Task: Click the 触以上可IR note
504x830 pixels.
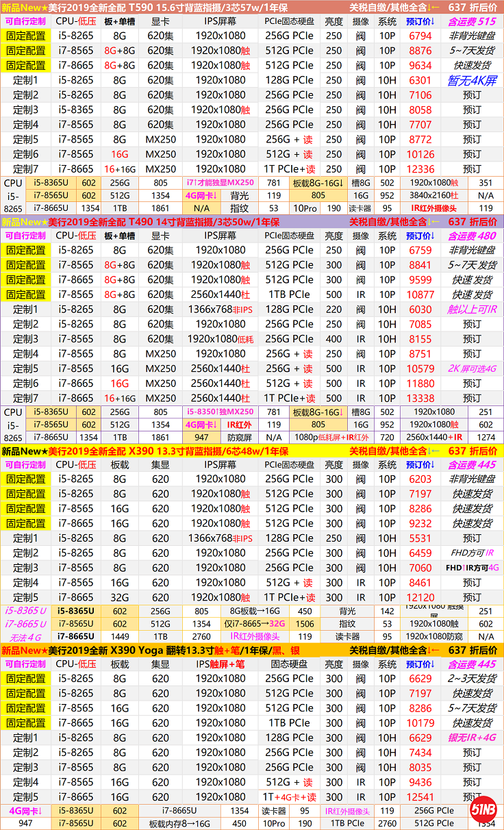Action: 472,310
